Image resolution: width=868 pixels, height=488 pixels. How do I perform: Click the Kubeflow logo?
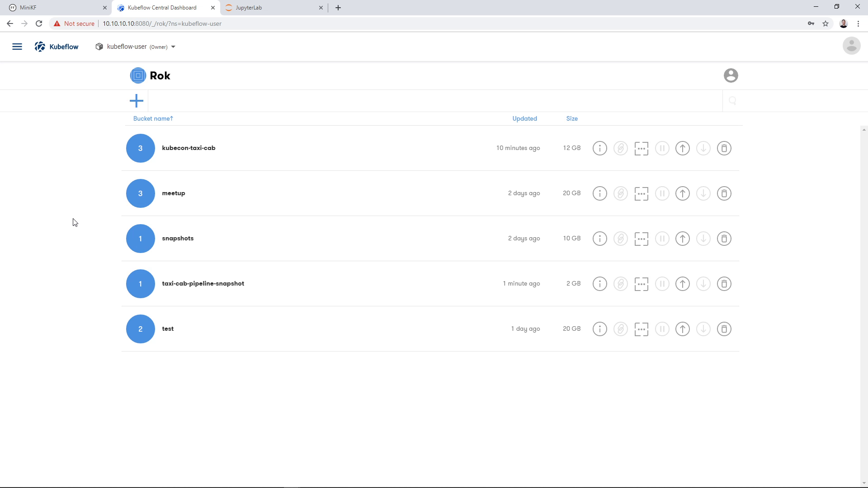57,47
